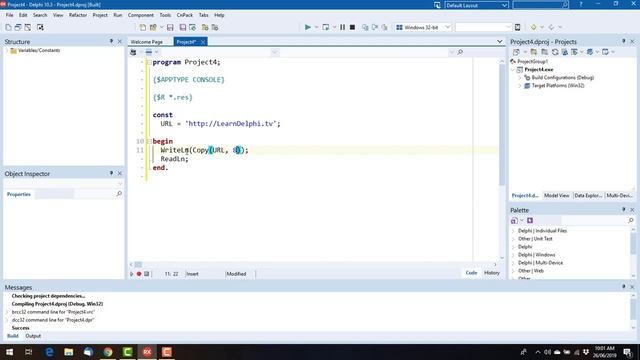Open Chrome from the taskbar
640x360 pixels.
point(108,352)
